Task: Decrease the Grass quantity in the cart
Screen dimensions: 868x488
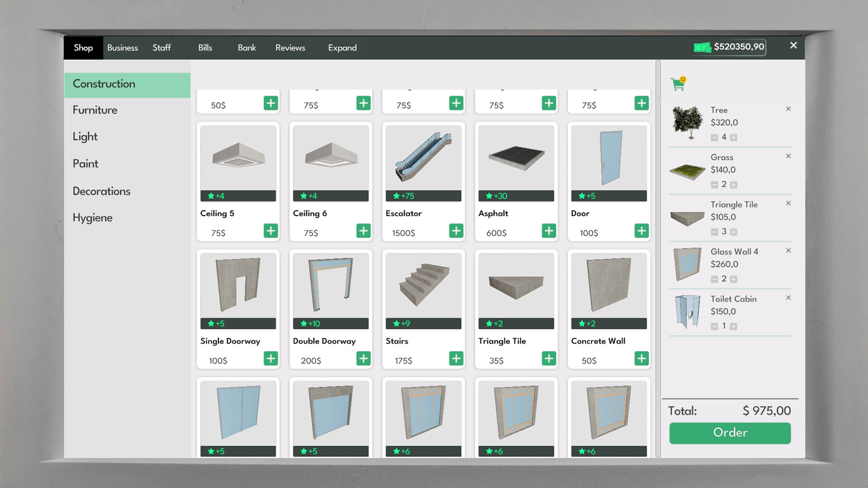Action: (x=714, y=184)
